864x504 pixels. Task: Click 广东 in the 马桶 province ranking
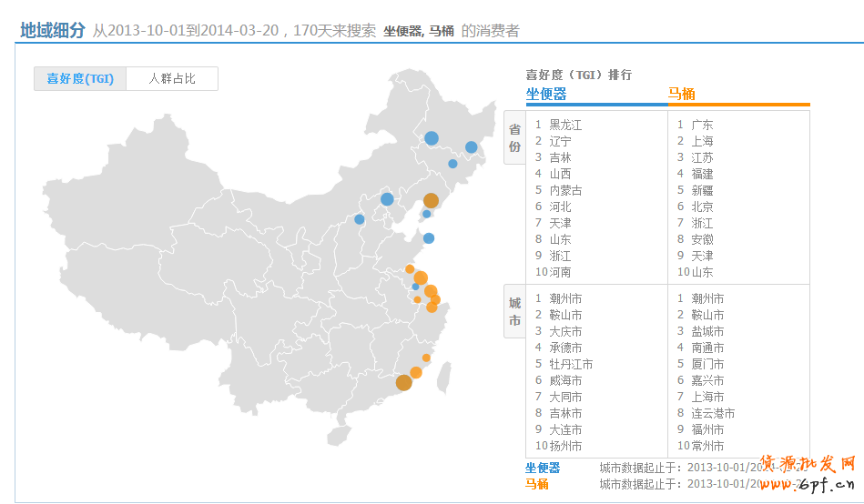click(702, 125)
